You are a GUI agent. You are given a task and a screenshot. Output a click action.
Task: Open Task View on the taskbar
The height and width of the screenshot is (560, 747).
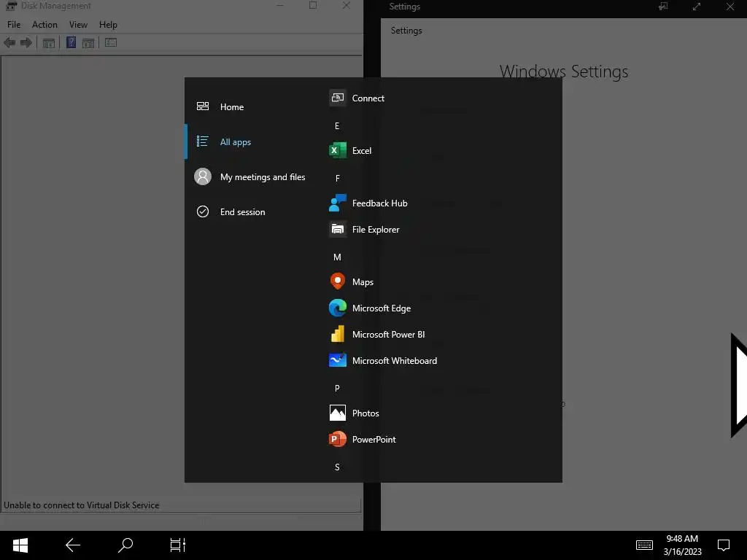(178, 545)
